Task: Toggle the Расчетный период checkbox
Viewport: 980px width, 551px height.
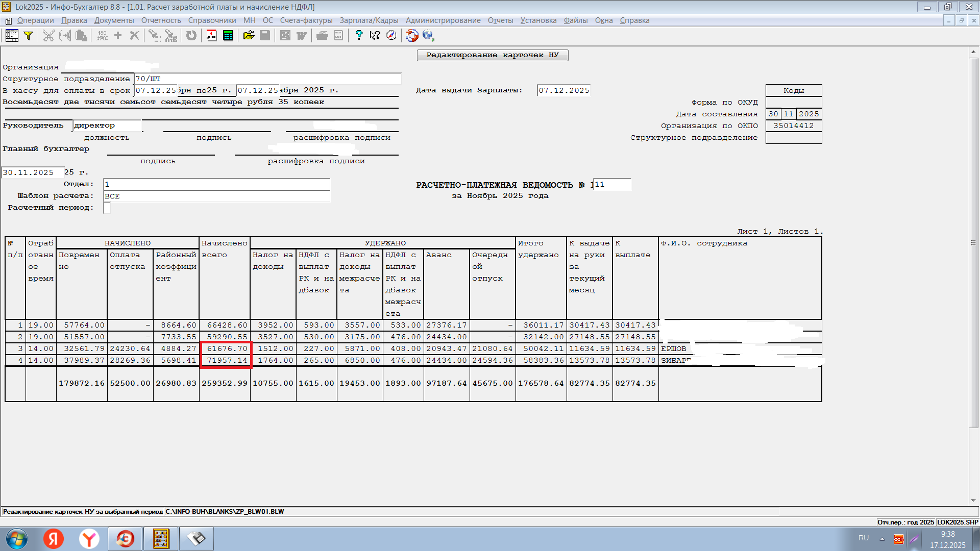Action: point(107,208)
